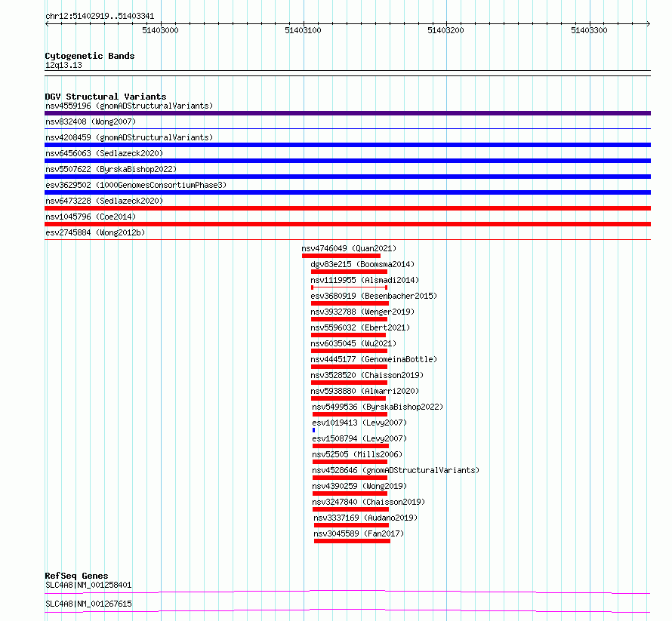Click the red bar under nsv52505 (Mills2006)
672x621 pixels.
pos(350,462)
